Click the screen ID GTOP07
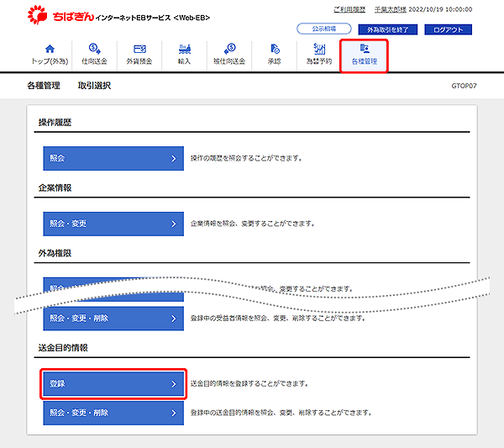The height and width of the screenshot is (448, 504). click(465, 86)
